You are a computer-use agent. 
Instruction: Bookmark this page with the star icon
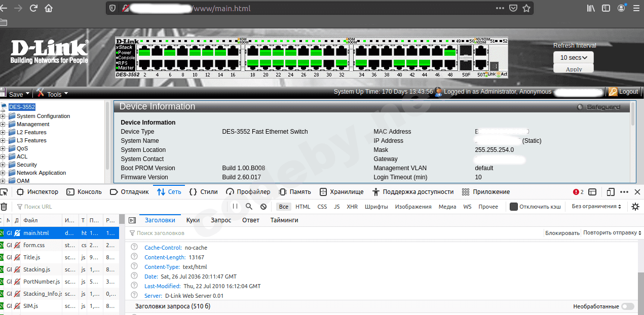click(526, 8)
